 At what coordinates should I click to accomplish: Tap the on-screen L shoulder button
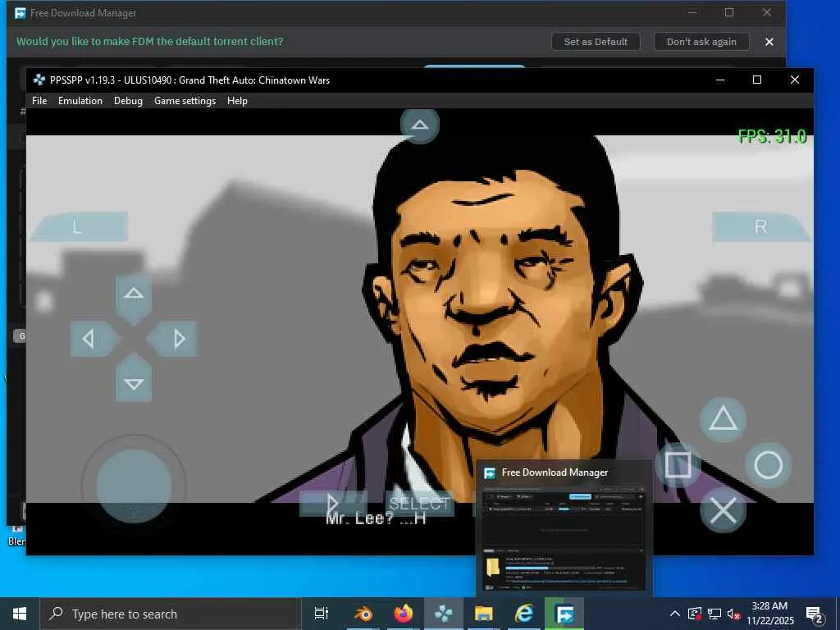(80, 226)
